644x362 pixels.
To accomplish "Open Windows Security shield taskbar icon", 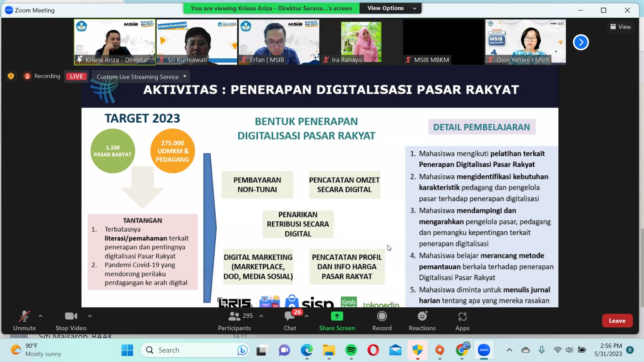I will pos(417,350).
